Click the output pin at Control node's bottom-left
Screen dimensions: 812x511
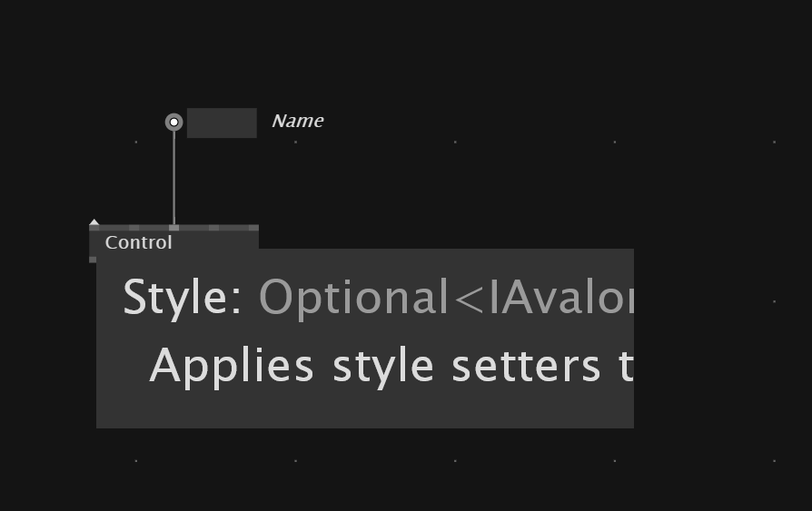(x=93, y=260)
